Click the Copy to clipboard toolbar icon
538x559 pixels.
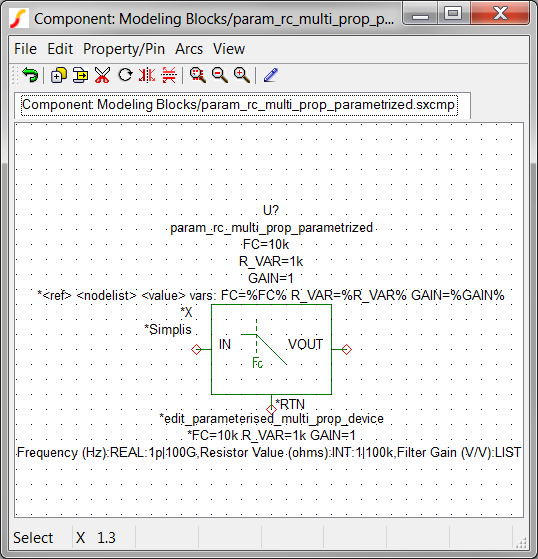click(x=80, y=75)
